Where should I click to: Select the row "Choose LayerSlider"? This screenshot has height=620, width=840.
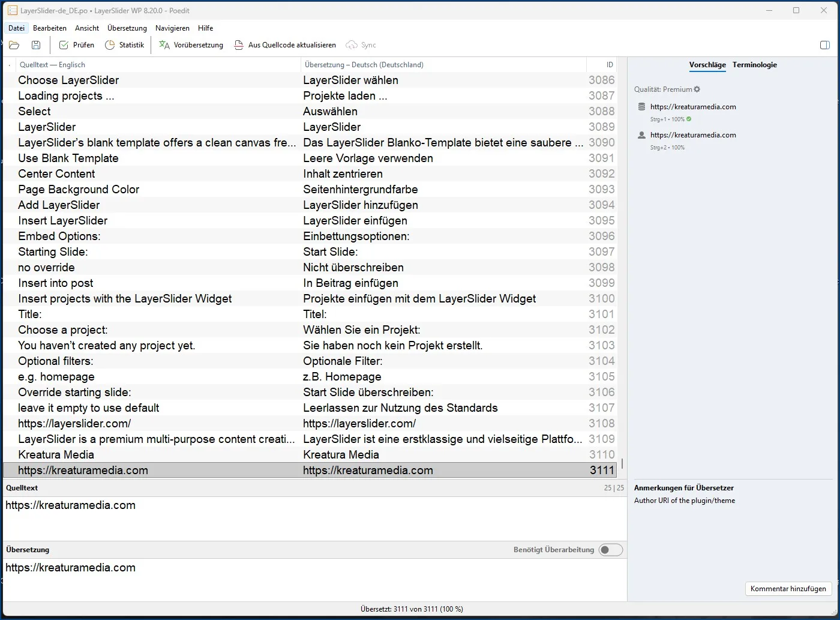point(311,80)
